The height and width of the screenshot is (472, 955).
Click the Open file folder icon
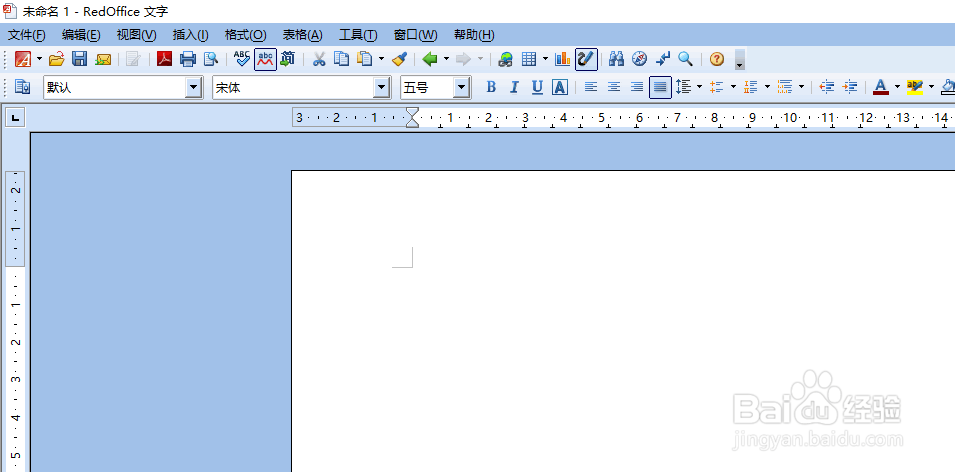click(x=57, y=59)
